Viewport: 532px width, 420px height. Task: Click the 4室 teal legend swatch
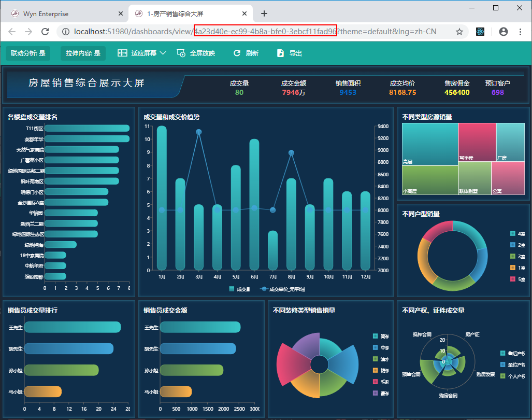pos(513,233)
